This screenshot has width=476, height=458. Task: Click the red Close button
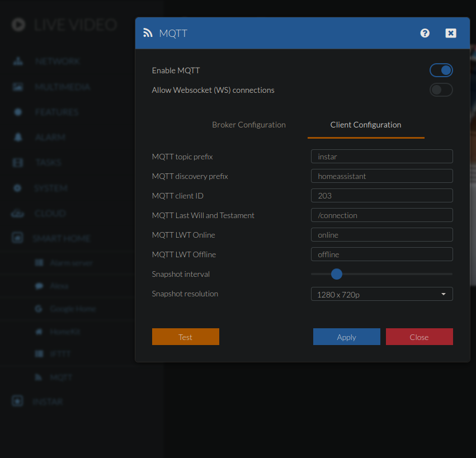click(419, 337)
